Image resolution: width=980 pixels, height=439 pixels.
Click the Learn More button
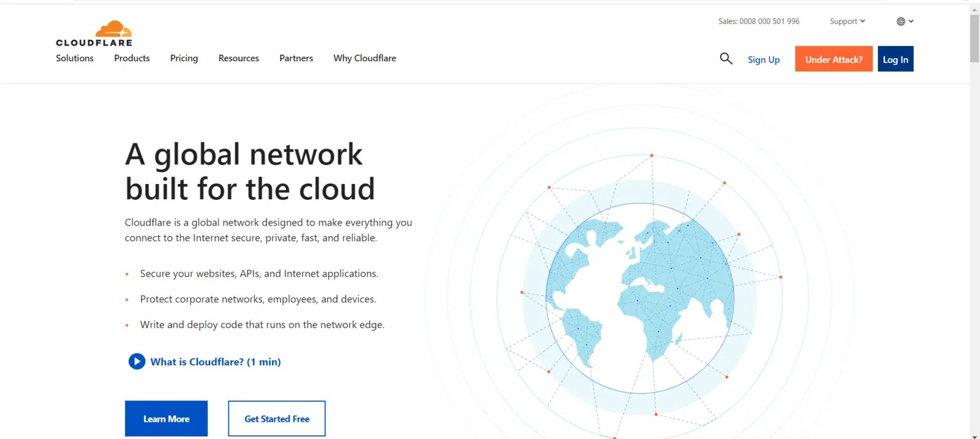[166, 419]
